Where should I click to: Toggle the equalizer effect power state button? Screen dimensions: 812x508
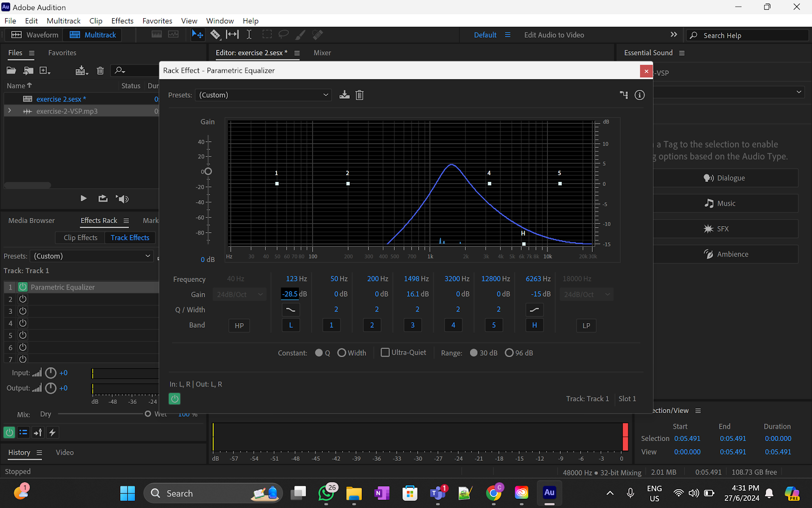pos(175,399)
